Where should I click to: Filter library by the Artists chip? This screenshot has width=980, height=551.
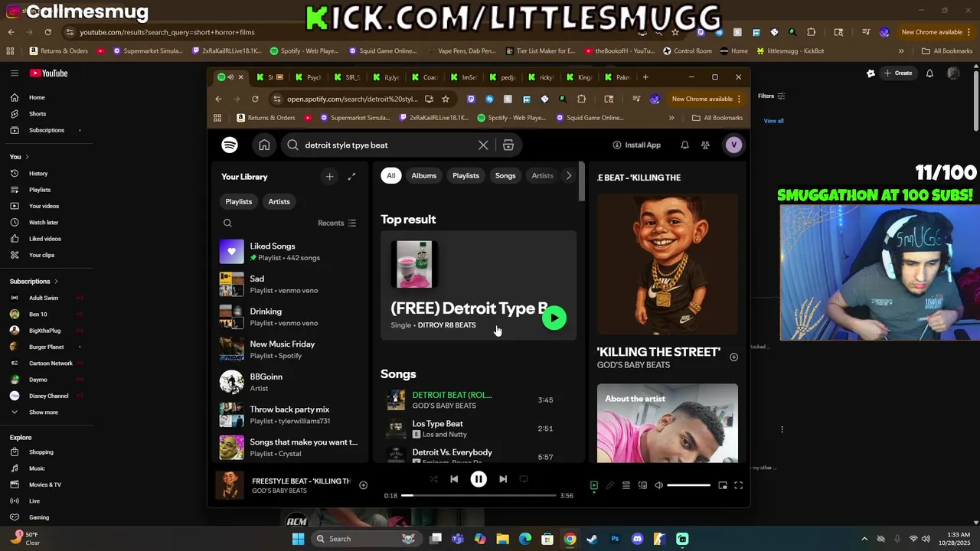[279, 201]
